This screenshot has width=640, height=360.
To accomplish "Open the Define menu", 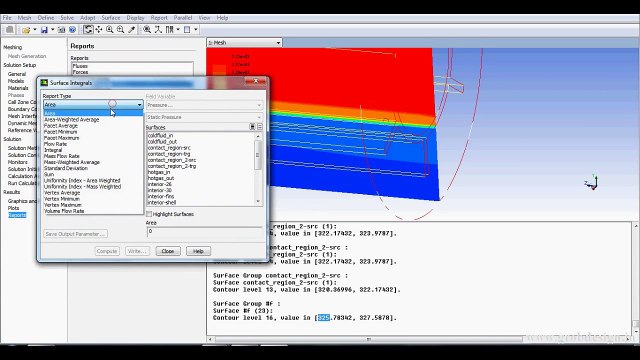I will coord(46,18).
